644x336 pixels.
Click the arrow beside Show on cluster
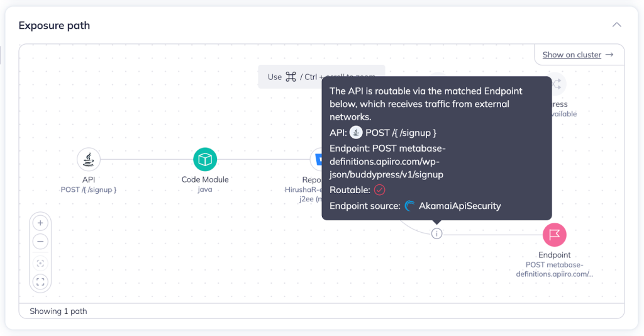pyautogui.click(x=609, y=55)
